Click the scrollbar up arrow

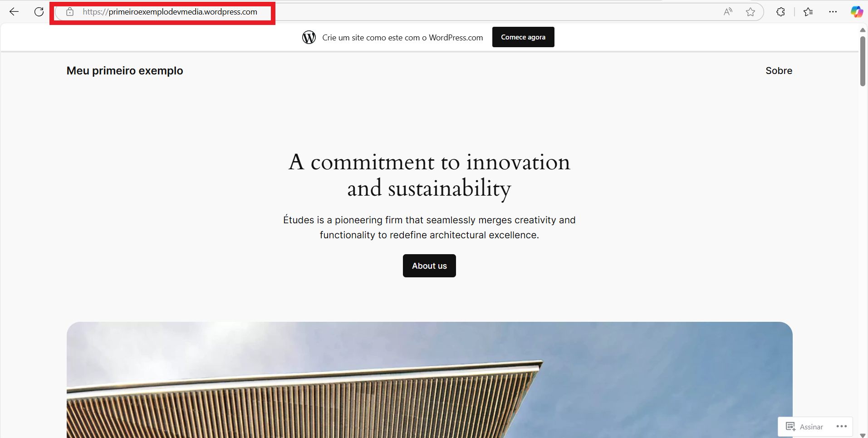863,30
